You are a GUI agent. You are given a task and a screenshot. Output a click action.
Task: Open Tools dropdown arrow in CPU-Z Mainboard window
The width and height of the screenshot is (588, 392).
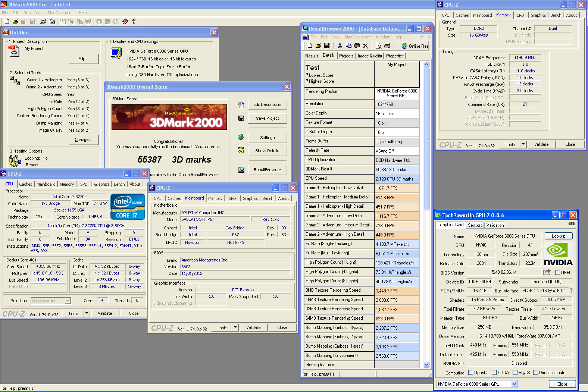(x=235, y=327)
